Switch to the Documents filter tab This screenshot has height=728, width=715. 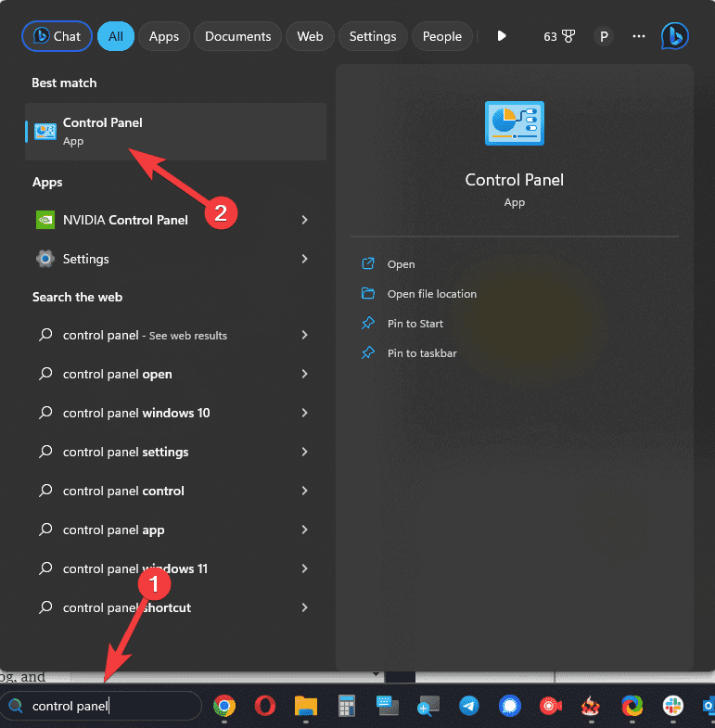(x=237, y=36)
